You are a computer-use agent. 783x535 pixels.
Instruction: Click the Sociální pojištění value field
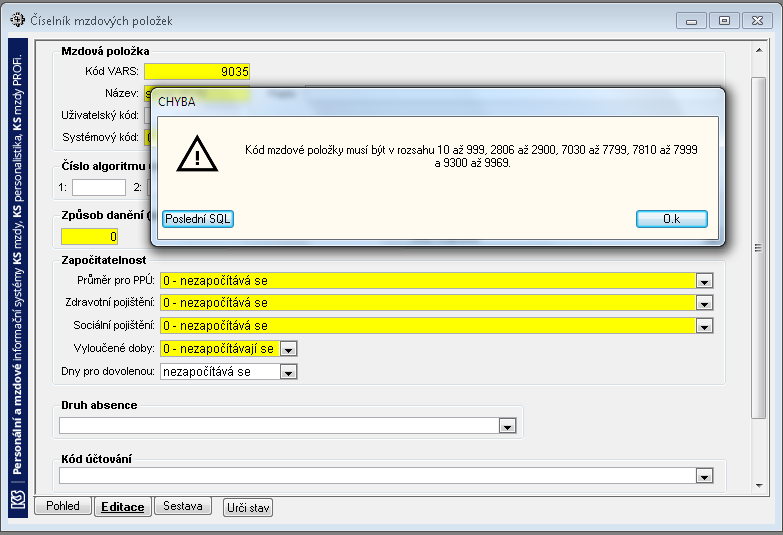[x=428, y=326]
